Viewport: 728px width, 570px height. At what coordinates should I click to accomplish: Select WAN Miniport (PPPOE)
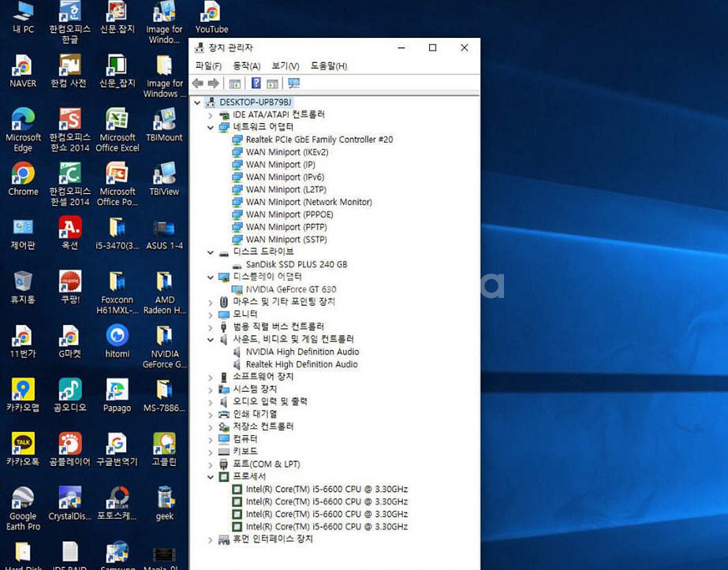[289, 214]
